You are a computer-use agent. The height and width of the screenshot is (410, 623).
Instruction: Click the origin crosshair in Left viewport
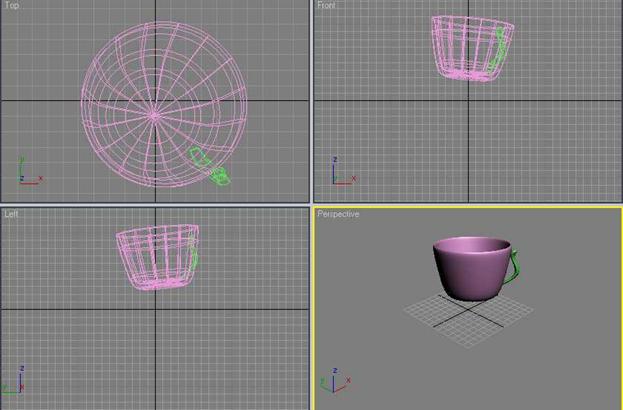point(155,308)
